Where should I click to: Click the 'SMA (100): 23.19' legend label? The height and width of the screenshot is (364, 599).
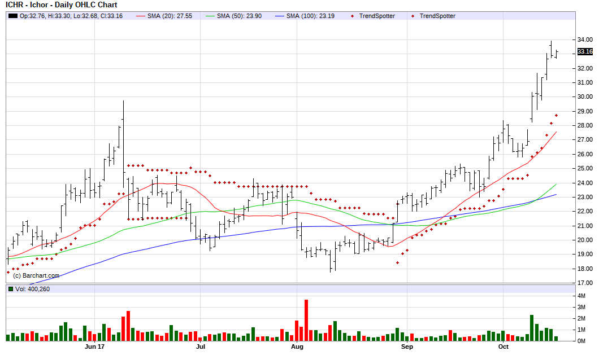click(x=311, y=16)
